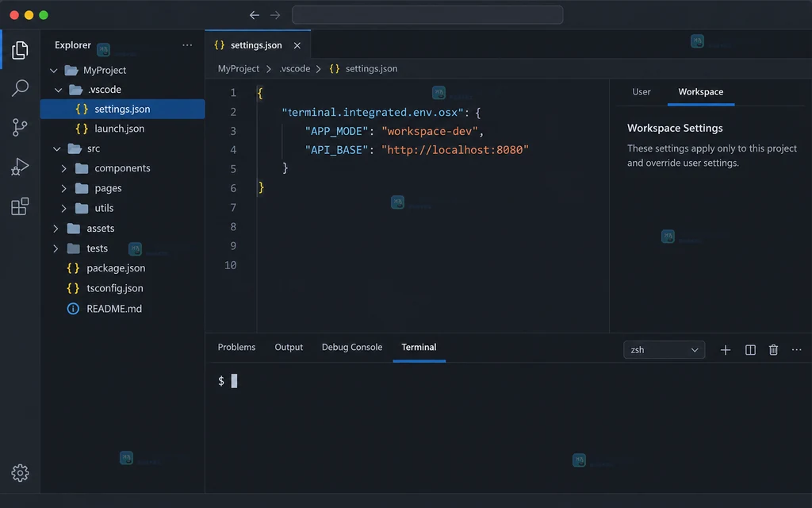Viewport: 812px width, 508px height.
Task: Open the Explorer view in activity bar
Action: click(x=20, y=50)
